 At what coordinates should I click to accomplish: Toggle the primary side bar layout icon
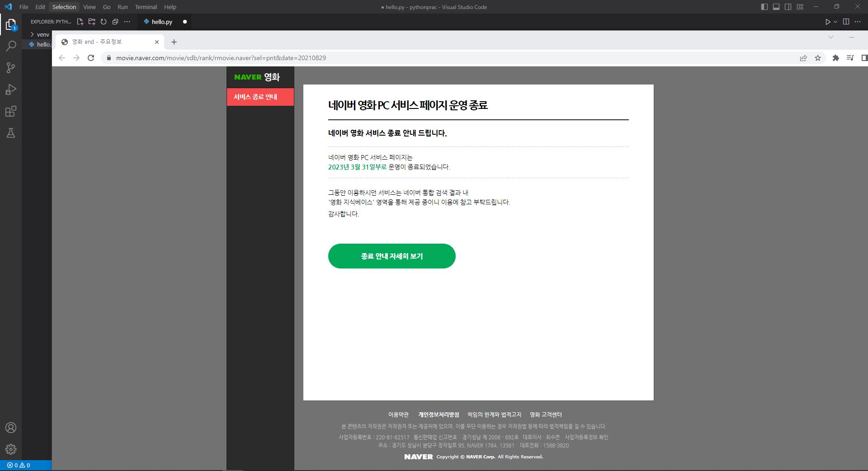coord(764,7)
